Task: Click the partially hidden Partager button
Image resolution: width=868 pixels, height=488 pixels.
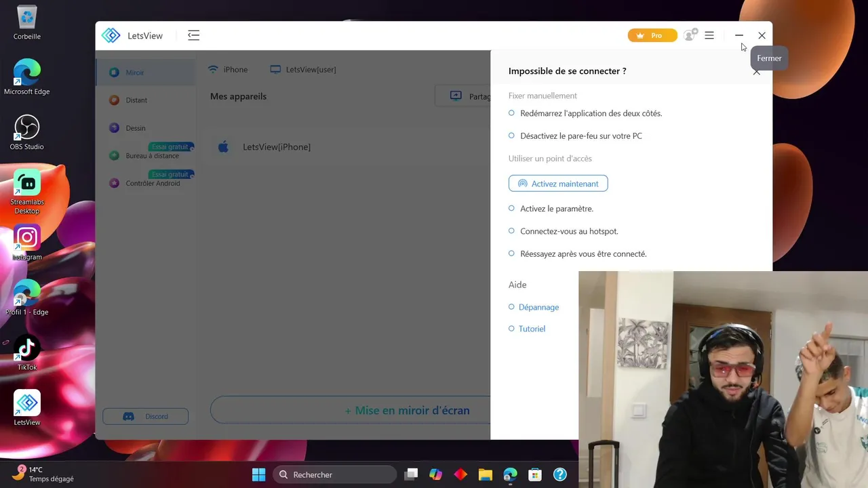Action: [x=463, y=96]
